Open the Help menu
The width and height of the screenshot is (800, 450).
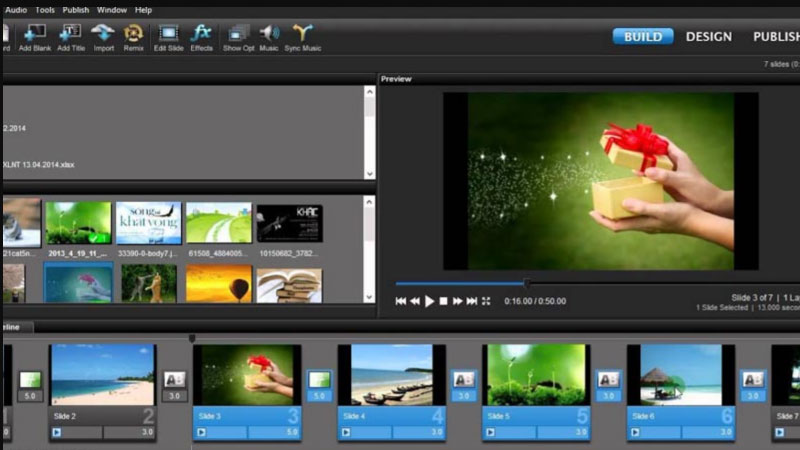143,10
